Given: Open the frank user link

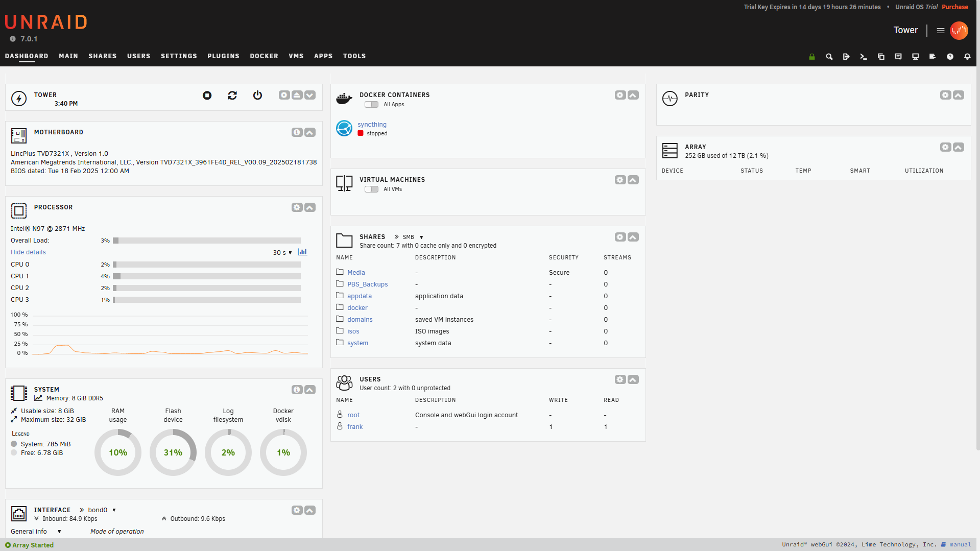Looking at the screenshot, I should (355, 427).
